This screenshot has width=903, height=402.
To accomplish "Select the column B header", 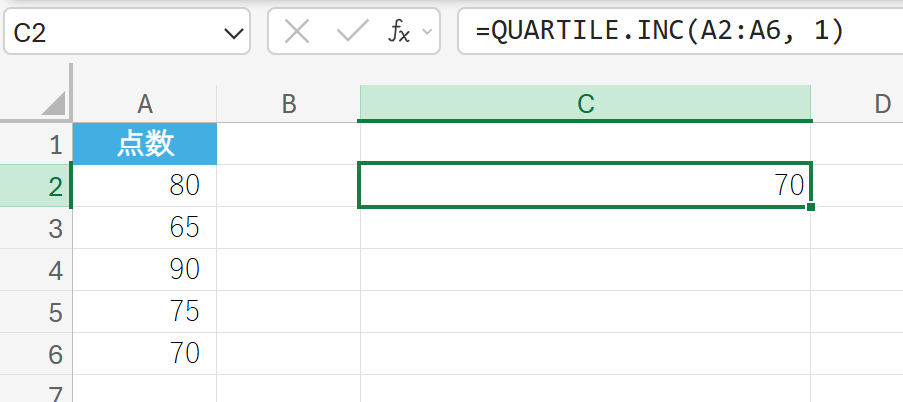I will pyautogui.click(x=288, y=103).
